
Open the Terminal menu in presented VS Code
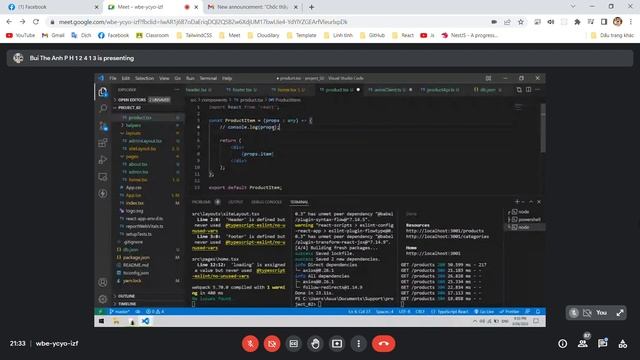(x=208, y=78)
